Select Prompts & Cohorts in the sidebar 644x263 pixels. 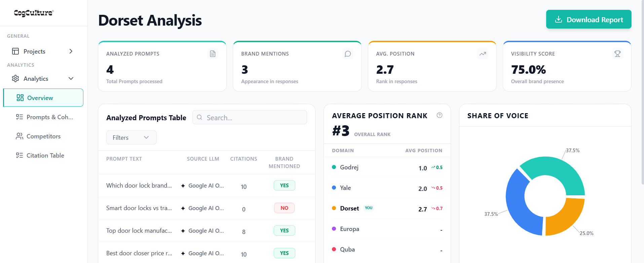(49, 117)
